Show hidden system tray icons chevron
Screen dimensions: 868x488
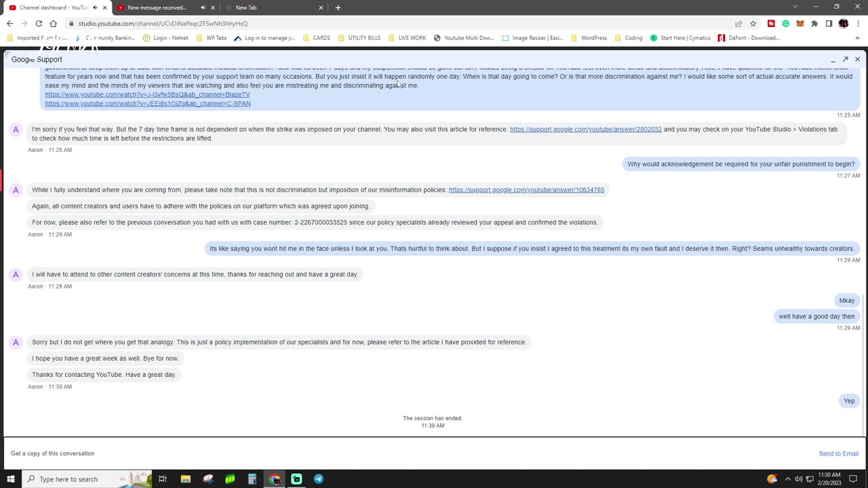pyautogui.click(x=787, y=479)
